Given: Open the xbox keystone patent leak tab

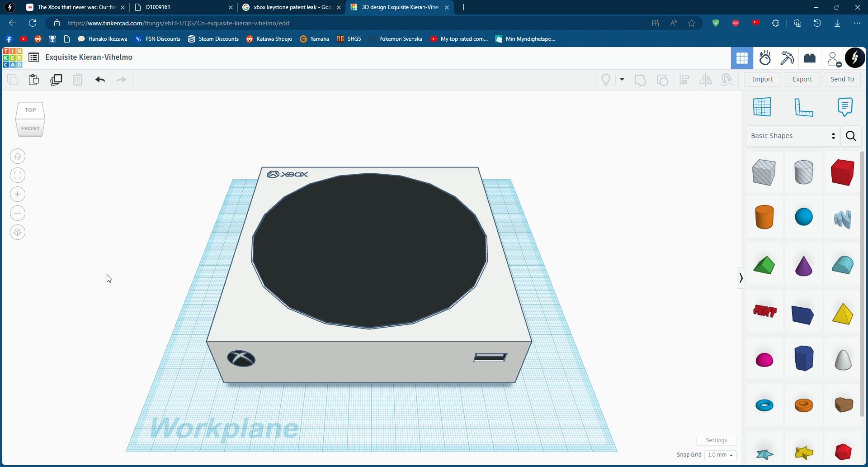Looking at the screenshot, I should 292,7.
